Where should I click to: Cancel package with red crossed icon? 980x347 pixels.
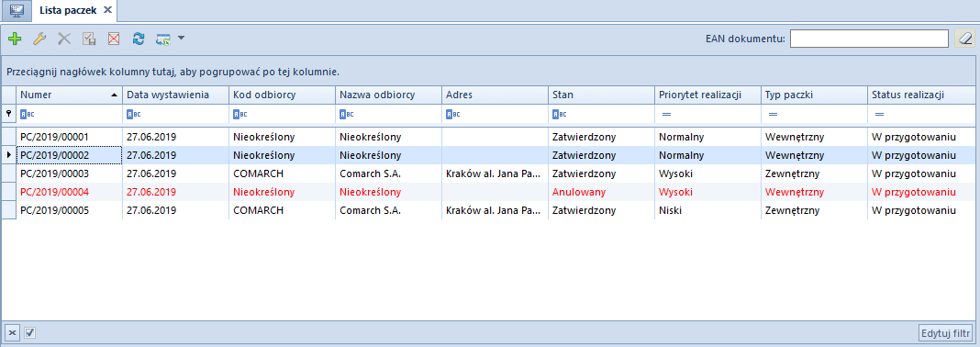[114, 39]
